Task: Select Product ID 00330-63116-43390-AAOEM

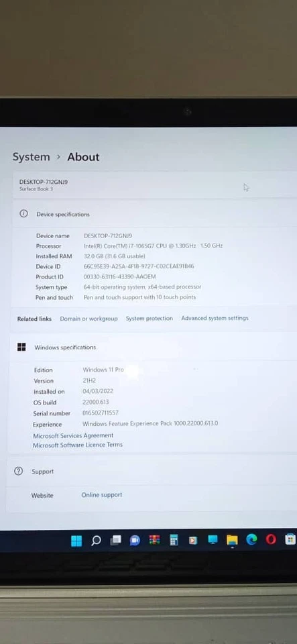Action: 119,277
